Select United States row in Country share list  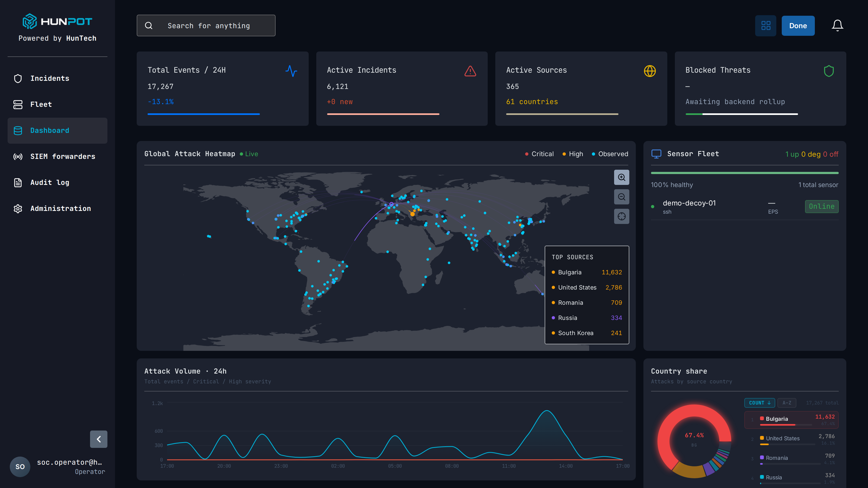[791, 439]
